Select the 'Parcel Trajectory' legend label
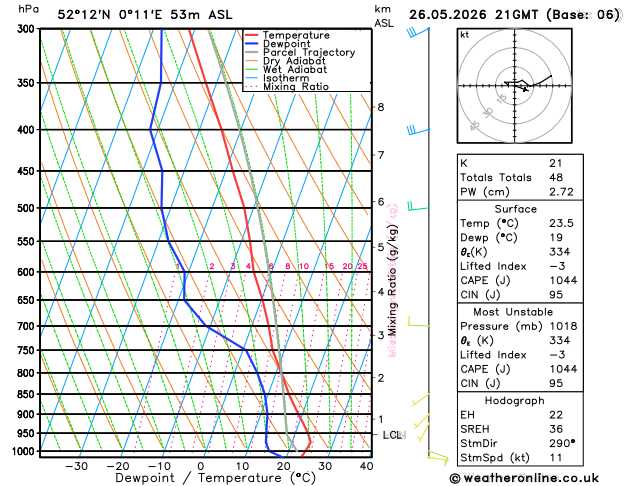The width and height of the screenshot is (629, 486). (x=309, y=53)
